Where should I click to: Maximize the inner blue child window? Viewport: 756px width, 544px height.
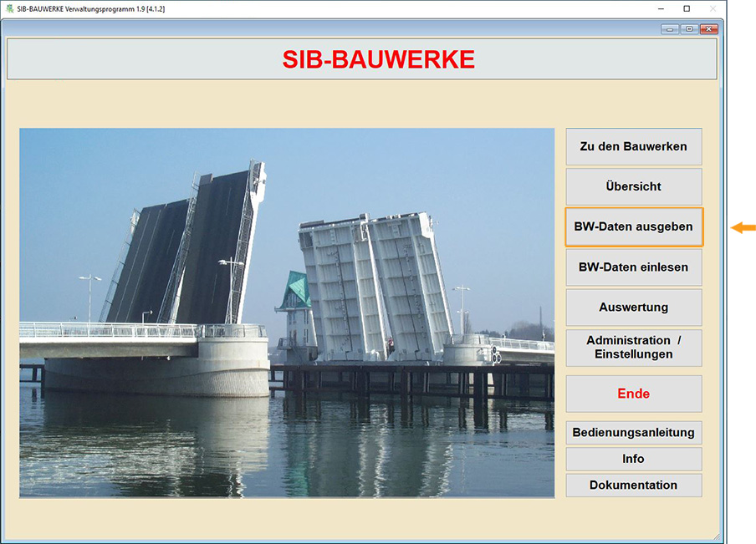click(689, 28)
